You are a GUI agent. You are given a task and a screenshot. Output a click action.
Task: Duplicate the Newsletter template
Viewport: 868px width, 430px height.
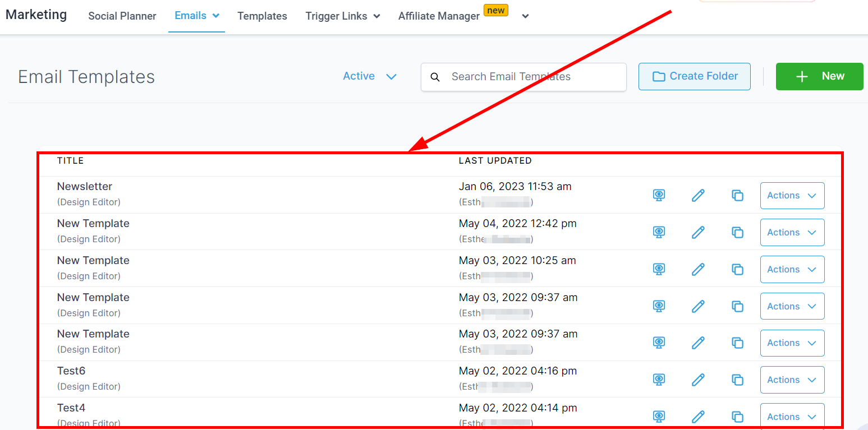tap(737, 195)
